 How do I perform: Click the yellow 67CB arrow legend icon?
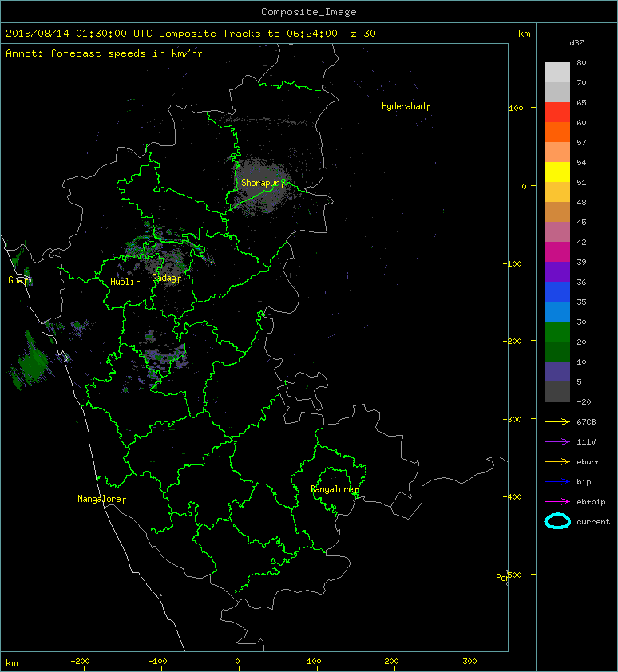557,421
